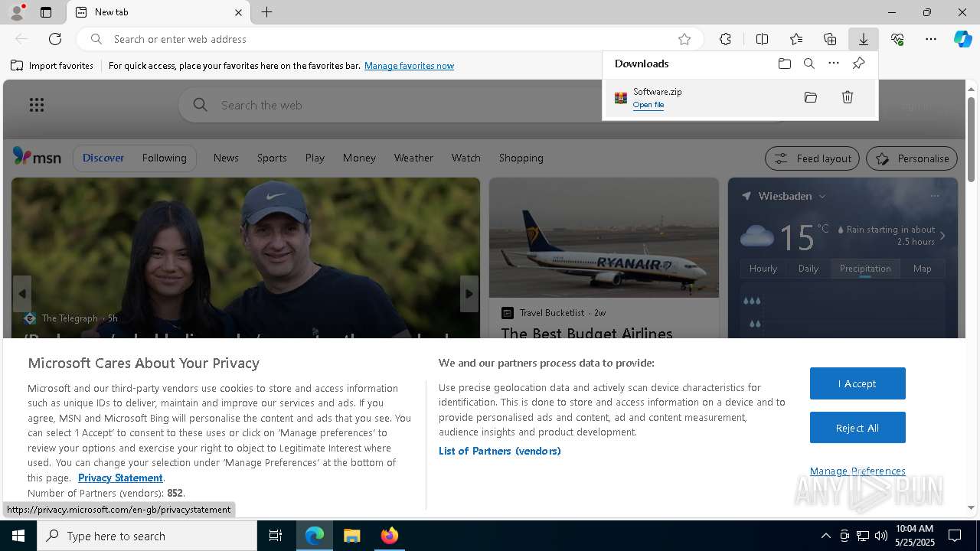Open File Explorer from the taskbar

tap(351, 536)
